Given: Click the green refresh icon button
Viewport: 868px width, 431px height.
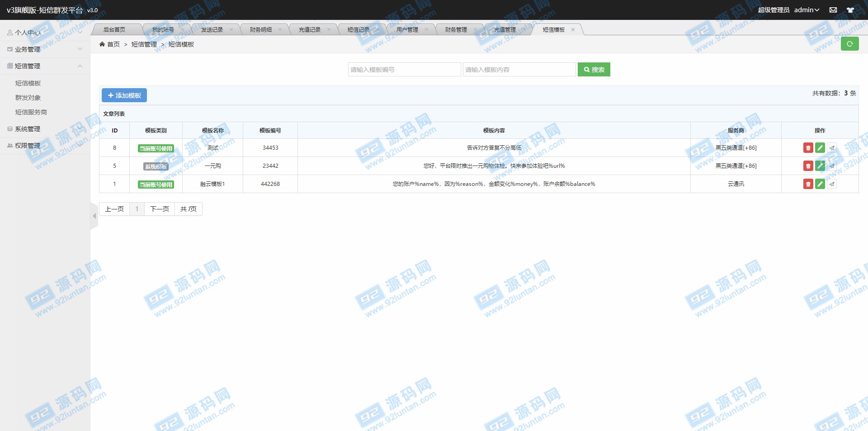Looking at the screenshot, I should (849, 44).
